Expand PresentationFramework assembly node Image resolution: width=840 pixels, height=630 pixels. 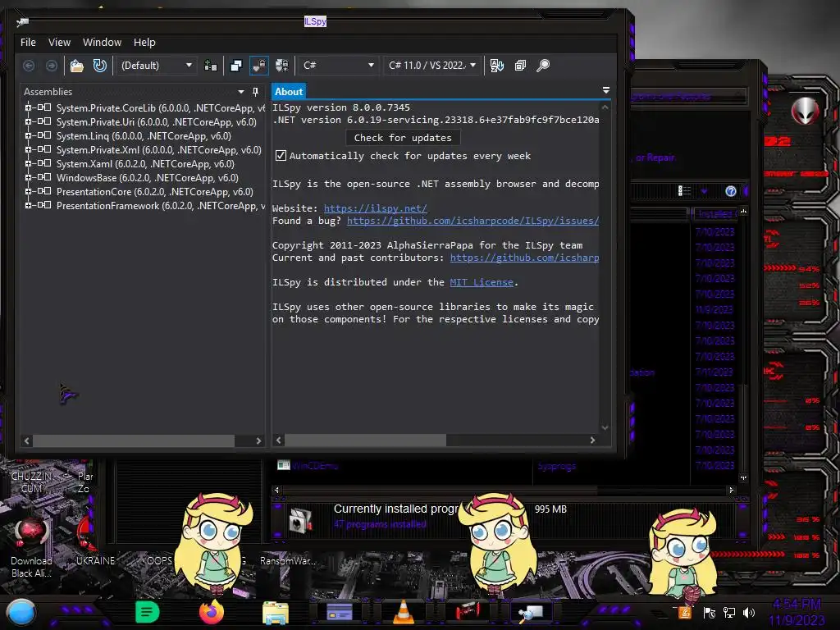click(28, 205)
